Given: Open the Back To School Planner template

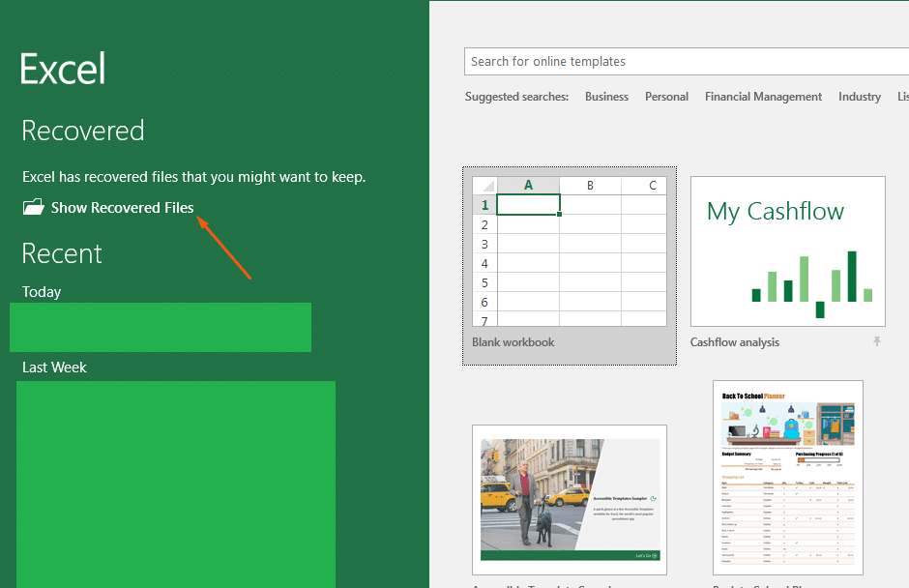Looking at the screenshot, I should (x=787, y=479).
